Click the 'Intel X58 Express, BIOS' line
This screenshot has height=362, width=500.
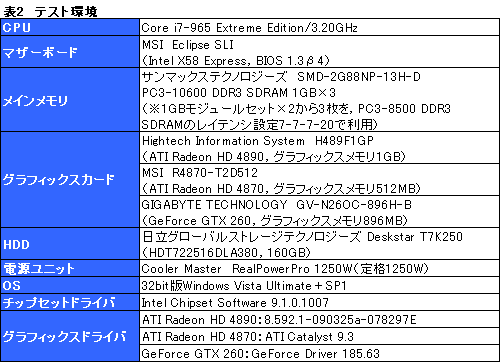pyautogui.click(x=236, y=61)
